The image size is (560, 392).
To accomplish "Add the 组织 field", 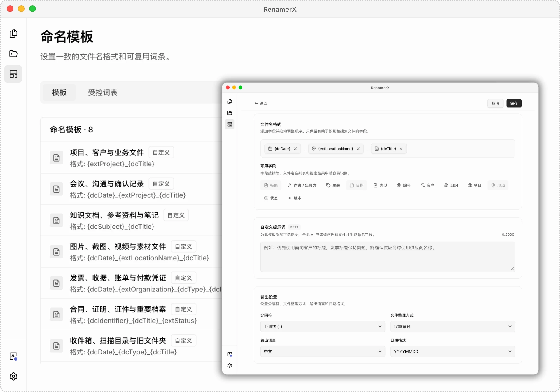I will click(451, 185).
